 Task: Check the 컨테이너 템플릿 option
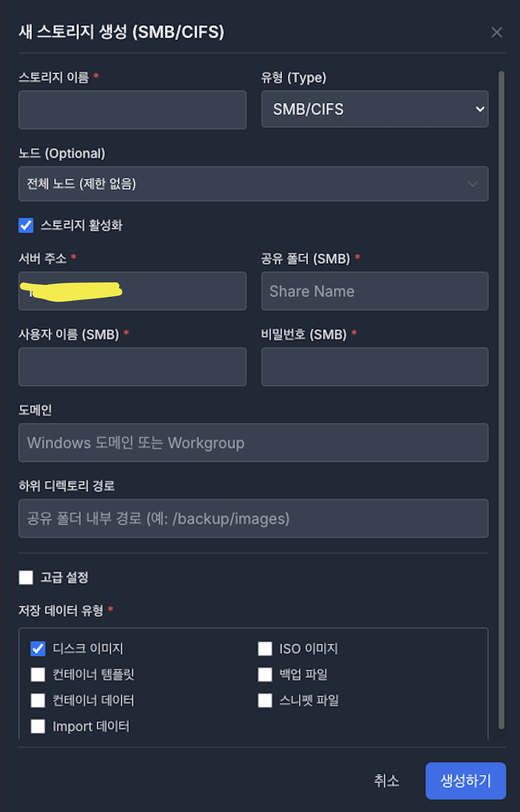coord(38,674)
